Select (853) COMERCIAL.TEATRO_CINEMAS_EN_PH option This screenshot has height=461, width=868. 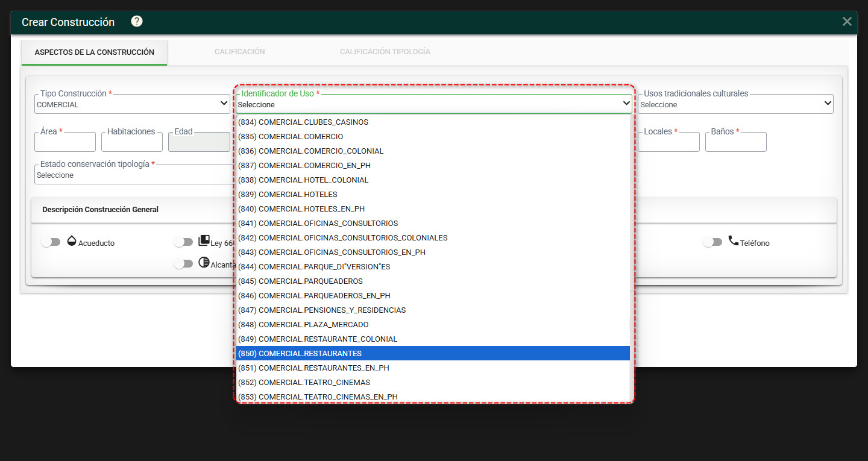tap(433, 396)
